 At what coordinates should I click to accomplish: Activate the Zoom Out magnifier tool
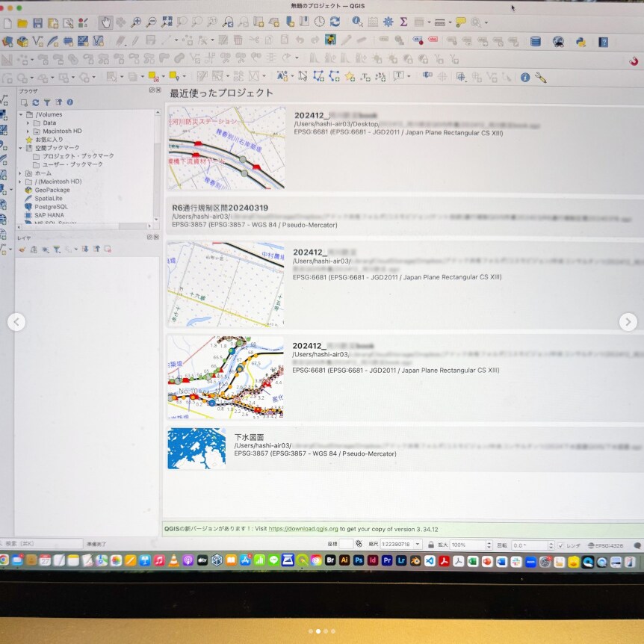(151, 22)
